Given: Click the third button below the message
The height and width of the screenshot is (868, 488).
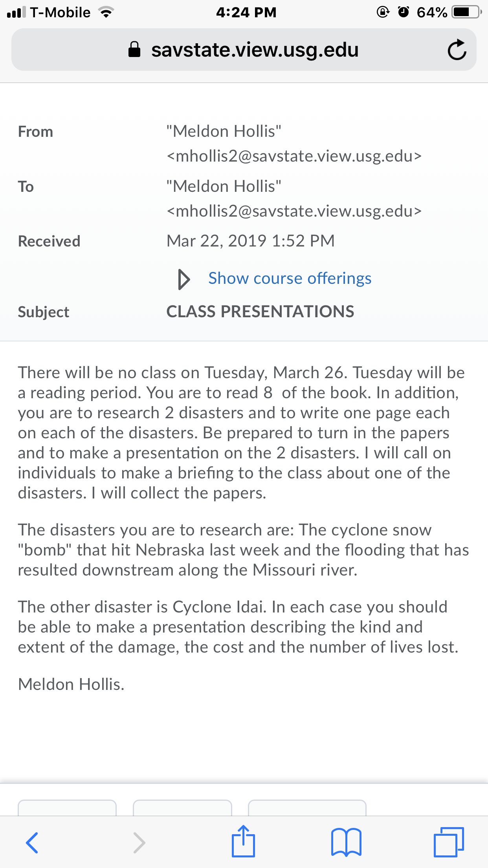Looking at the screenshot, I should pos(307,807).
